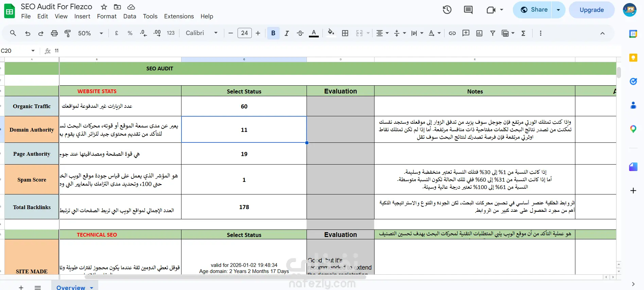Expand merge cells options arrow
The height and width of the screenshot is (290, 644).
pyautogui.click(x=368, y=33)
